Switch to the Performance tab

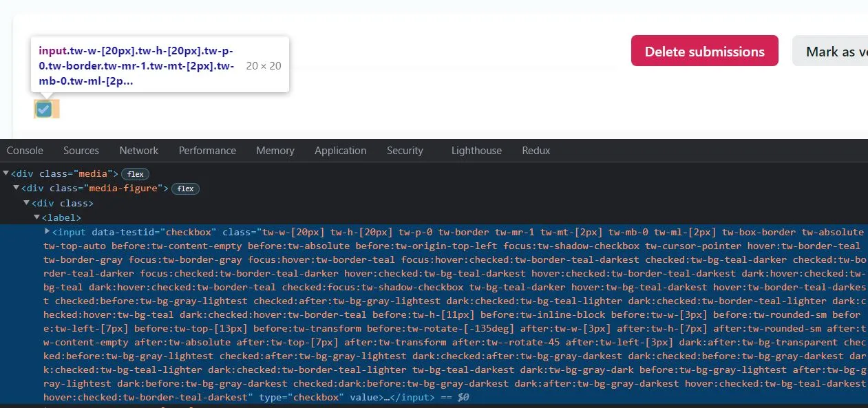click(x=207, y=150)
